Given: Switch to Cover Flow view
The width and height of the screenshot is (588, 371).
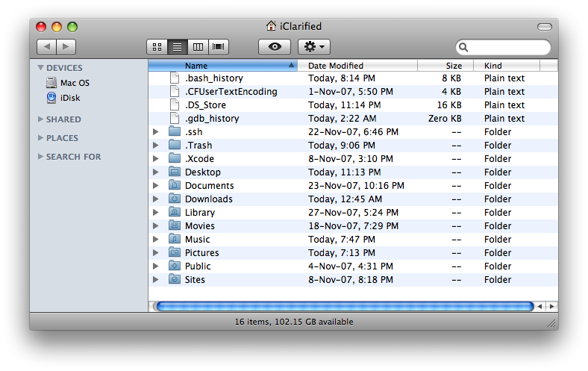Looking at the screenshot, I should pyautogui.click(x=219, y=46).
